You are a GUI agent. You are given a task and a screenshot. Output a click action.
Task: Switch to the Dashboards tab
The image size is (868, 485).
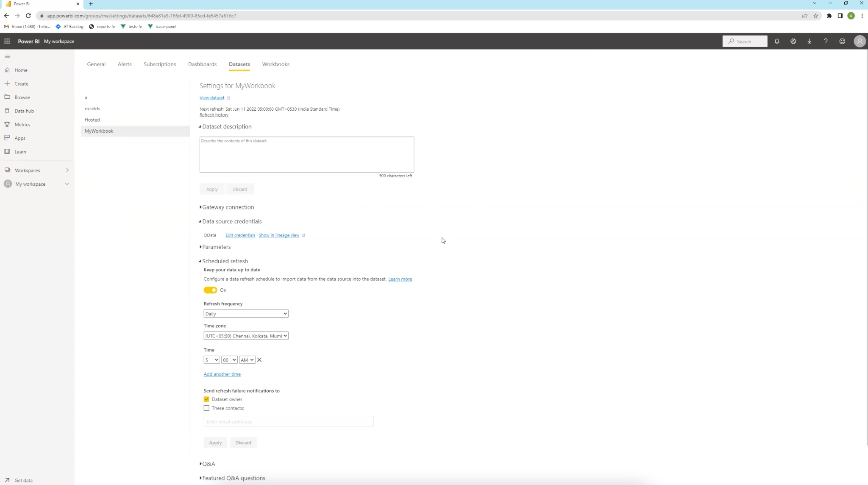(202, 64)
